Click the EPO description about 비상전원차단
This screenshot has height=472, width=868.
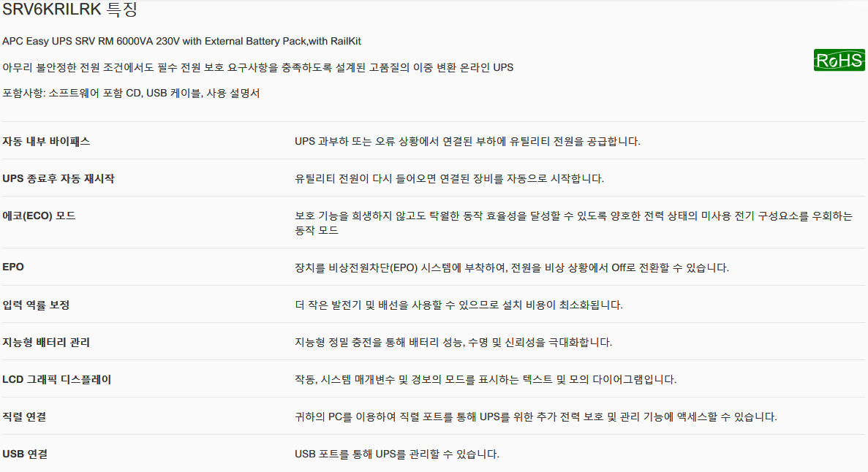[x=511, y=268]
